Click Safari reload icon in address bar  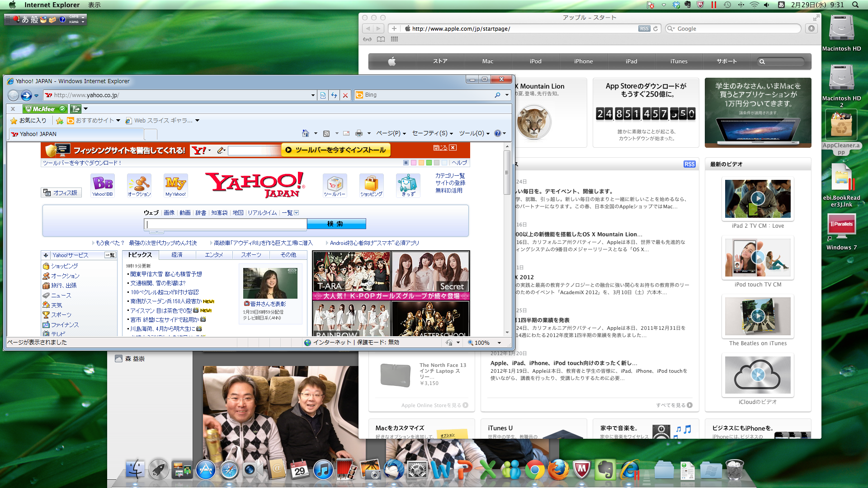pyautogui.click(x=656, y=28)
